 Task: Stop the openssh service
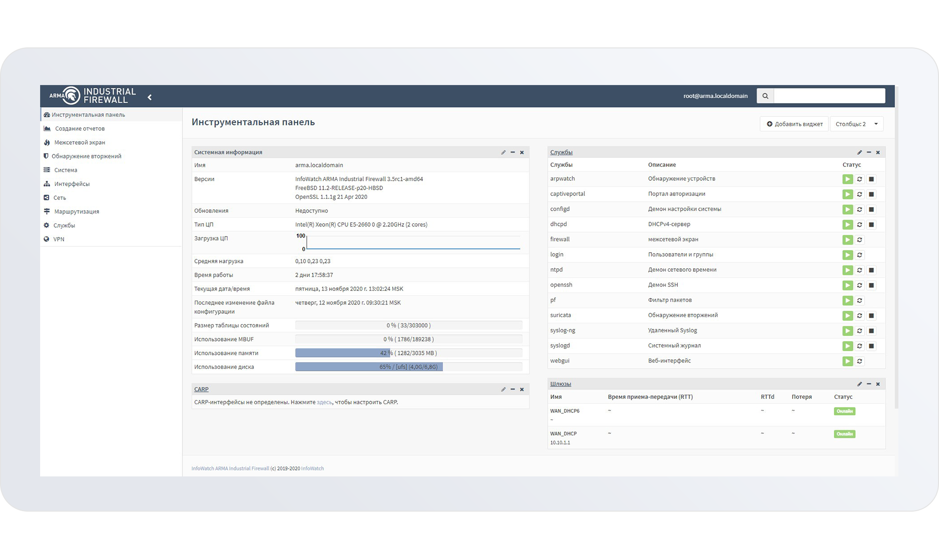tap(871, 285)
